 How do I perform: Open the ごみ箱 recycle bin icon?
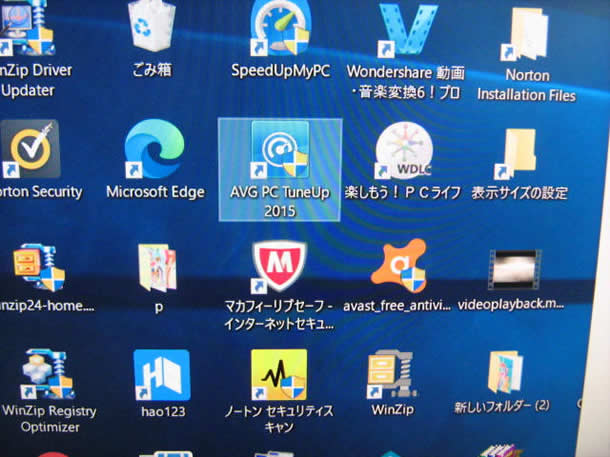pyautogui.click(x=151, y=25)
